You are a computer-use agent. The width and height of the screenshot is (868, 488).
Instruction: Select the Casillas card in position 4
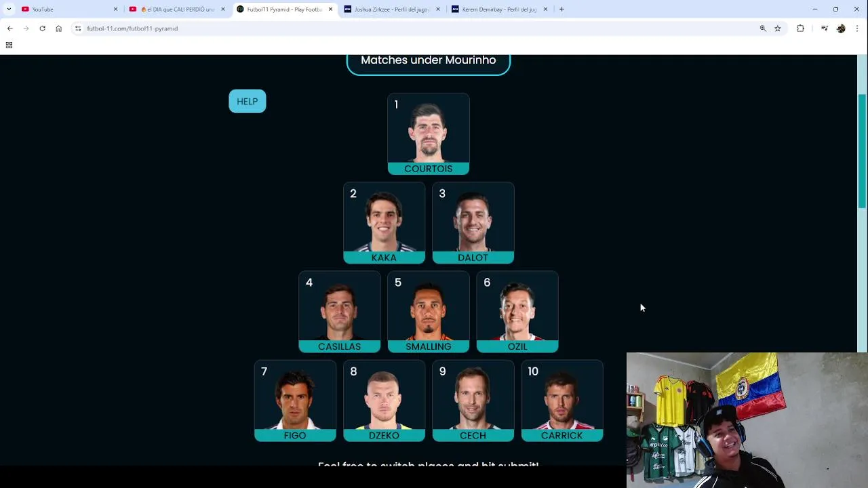(x=340, y=312)
